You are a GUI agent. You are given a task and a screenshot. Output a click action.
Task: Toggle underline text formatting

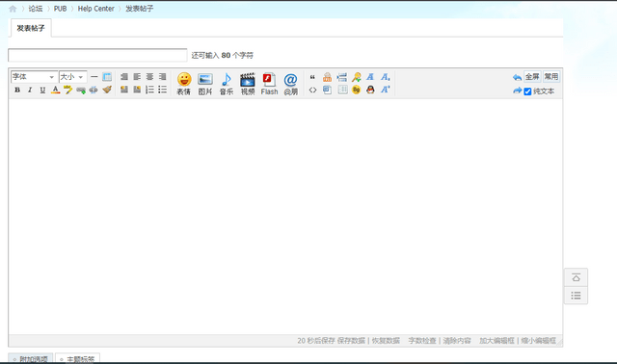click(x=42, y=90)
